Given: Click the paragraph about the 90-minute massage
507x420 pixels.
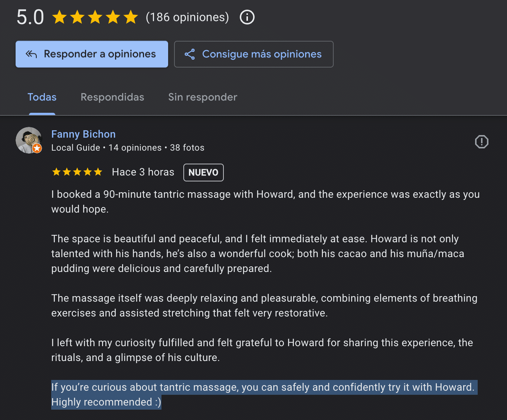Looking at the screenshot, I should pos(265,201).
